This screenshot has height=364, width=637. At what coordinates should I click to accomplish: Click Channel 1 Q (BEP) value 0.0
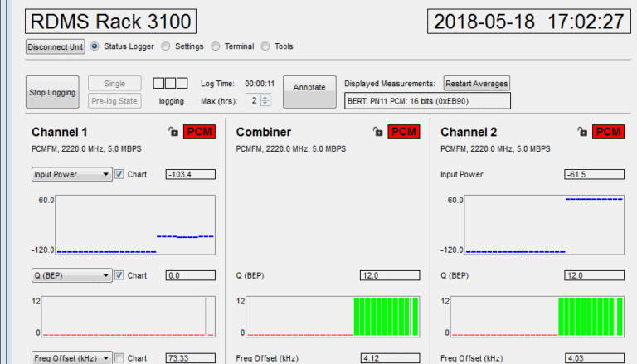point(191,275)
